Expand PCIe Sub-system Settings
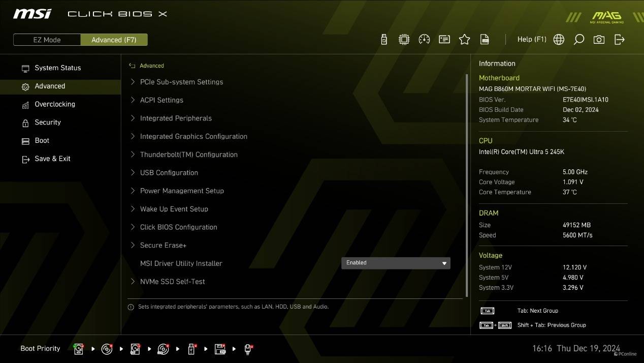Screen dimensions: 644x363 tap(181, 82)
